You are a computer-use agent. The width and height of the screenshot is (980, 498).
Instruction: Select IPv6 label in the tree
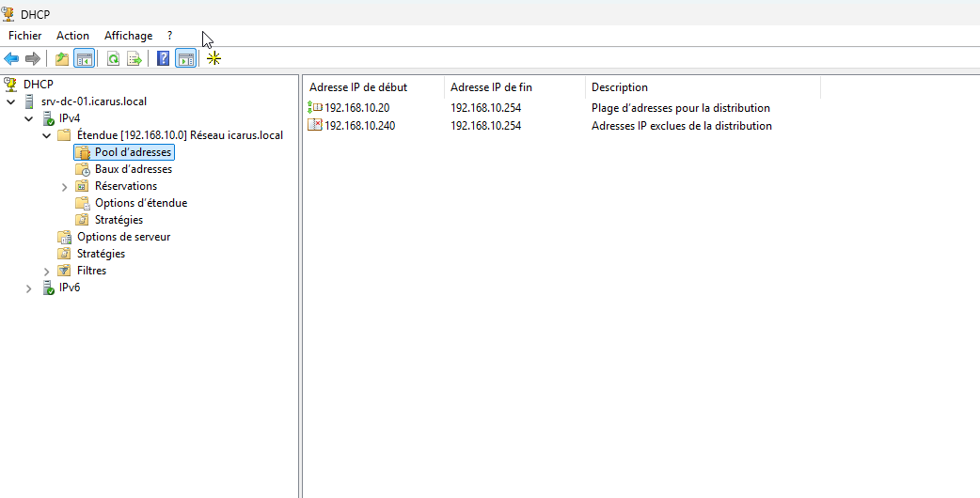click(x=70, y=288)
